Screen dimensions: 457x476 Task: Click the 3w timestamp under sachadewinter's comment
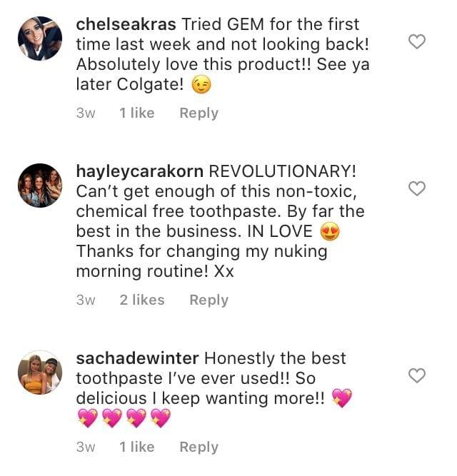tap(86, 447)
